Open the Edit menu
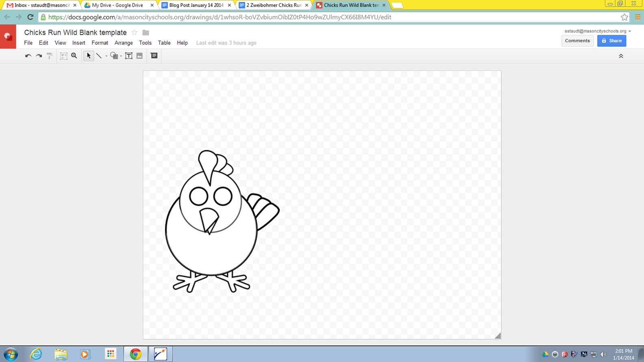 (x=44, y=43)
